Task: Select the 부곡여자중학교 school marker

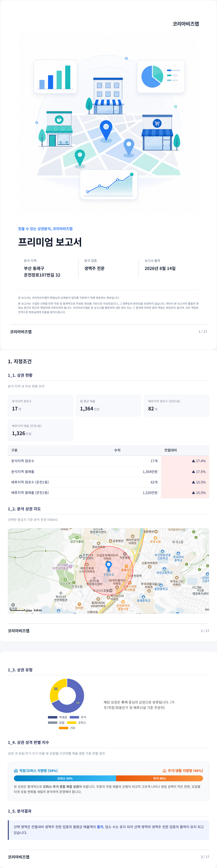Action: 178,553
